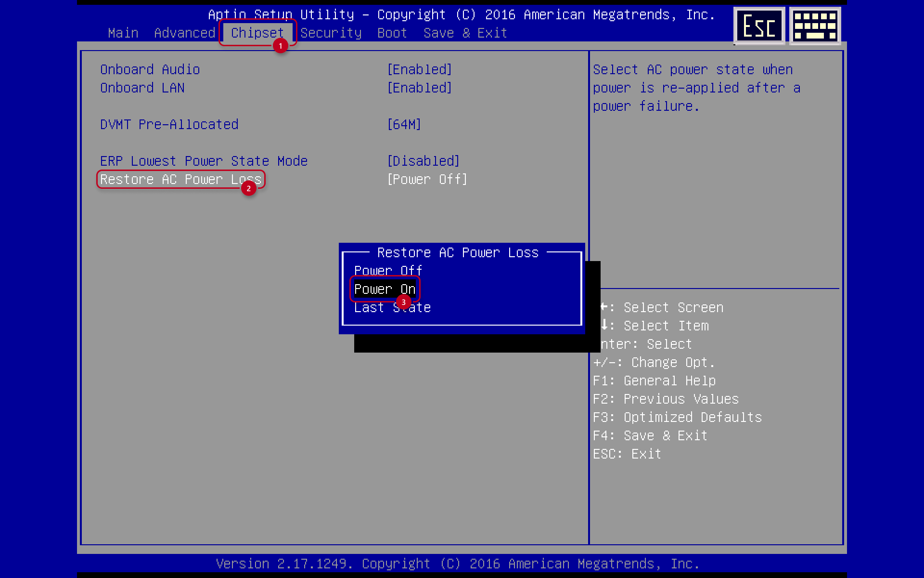Select ERP Lowest Power State Mode
Screen dimensions: 924x578
pos(204,161)
